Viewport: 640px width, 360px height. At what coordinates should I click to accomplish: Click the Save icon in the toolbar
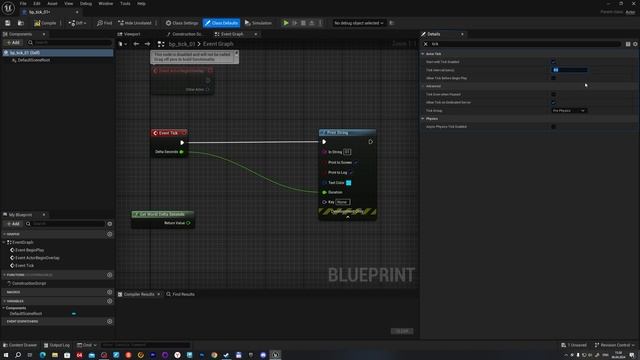[x=7, y=23]
